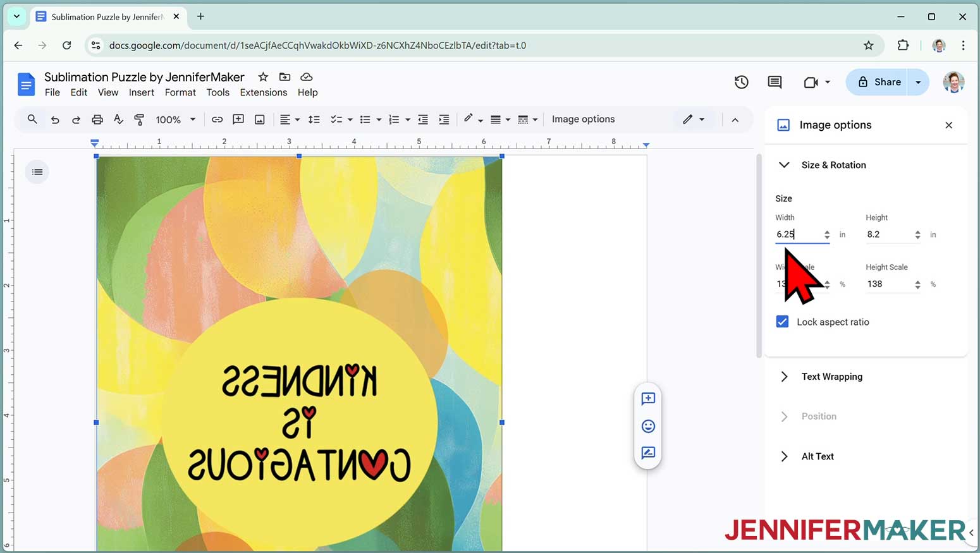
Task: Undo the last action
Action: (55, 119)
